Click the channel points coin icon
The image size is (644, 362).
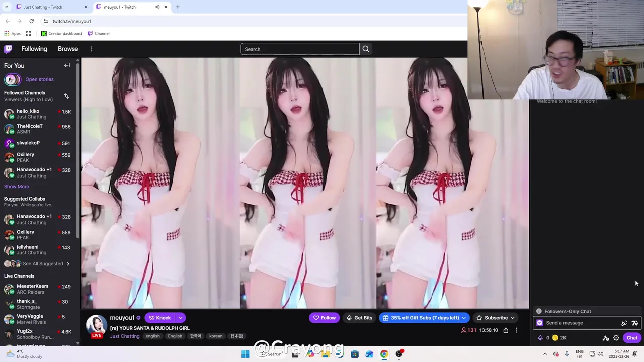coord(555,338)
